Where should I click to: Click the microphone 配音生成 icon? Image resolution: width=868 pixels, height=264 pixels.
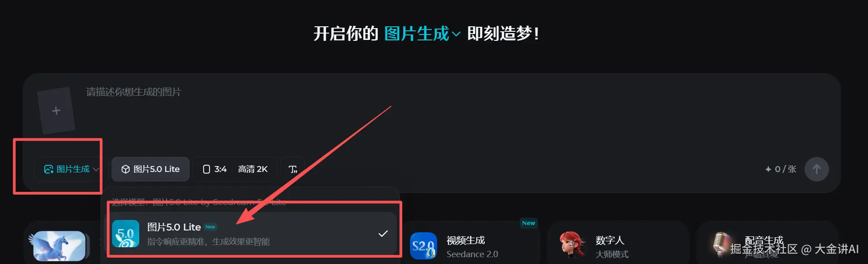point(721,245)
